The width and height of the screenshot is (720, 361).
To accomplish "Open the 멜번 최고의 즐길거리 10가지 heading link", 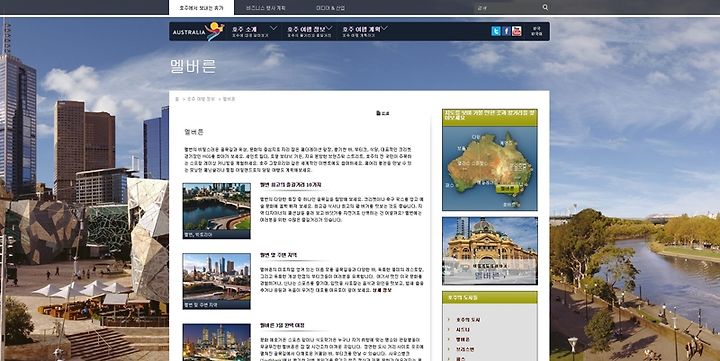I will point(290,185).
